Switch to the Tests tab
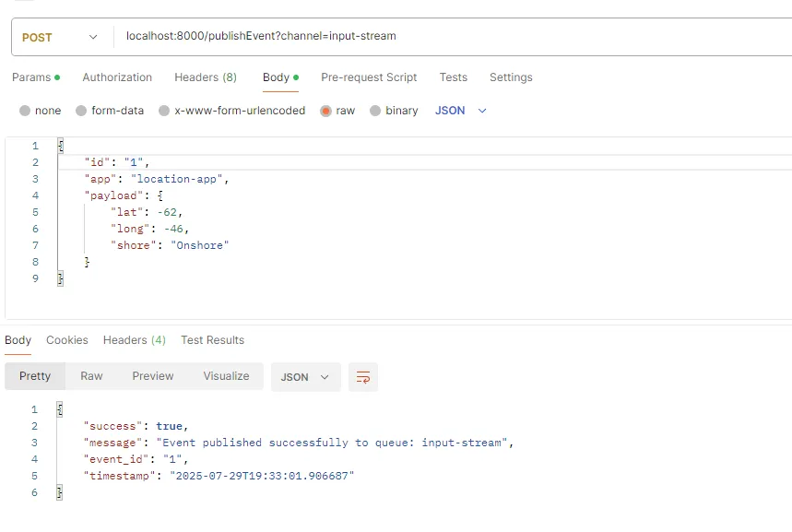Viewport: 792px width, 532px height. (453, 77)
